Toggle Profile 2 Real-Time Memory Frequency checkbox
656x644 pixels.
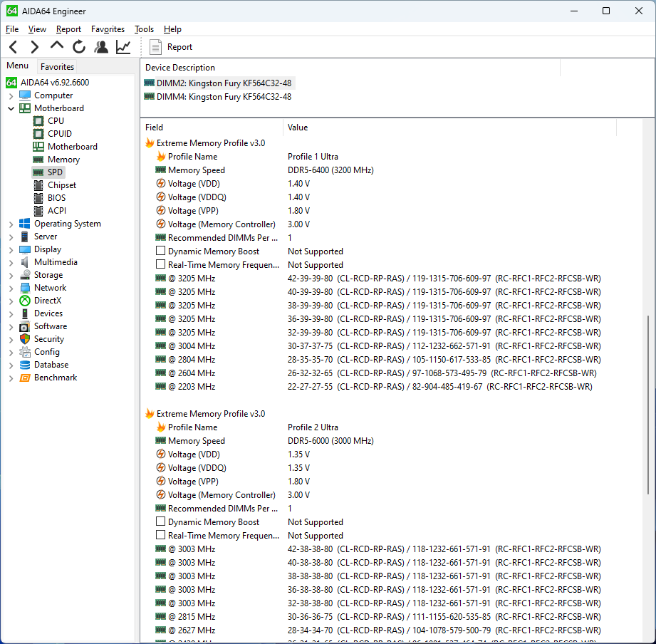pyautogui.click(x=160, y=535)
